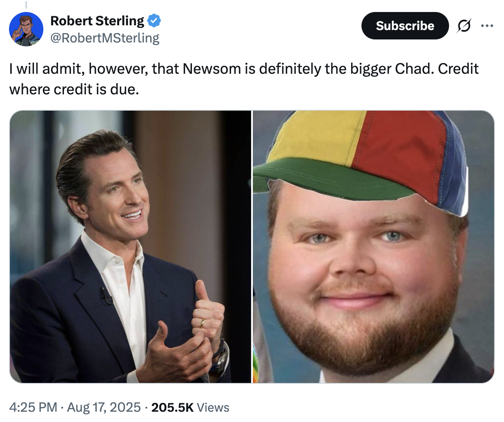Select the tweet text about the bigger Chad
Viewport: 504px width, 422px height.
tap(244, 79)
